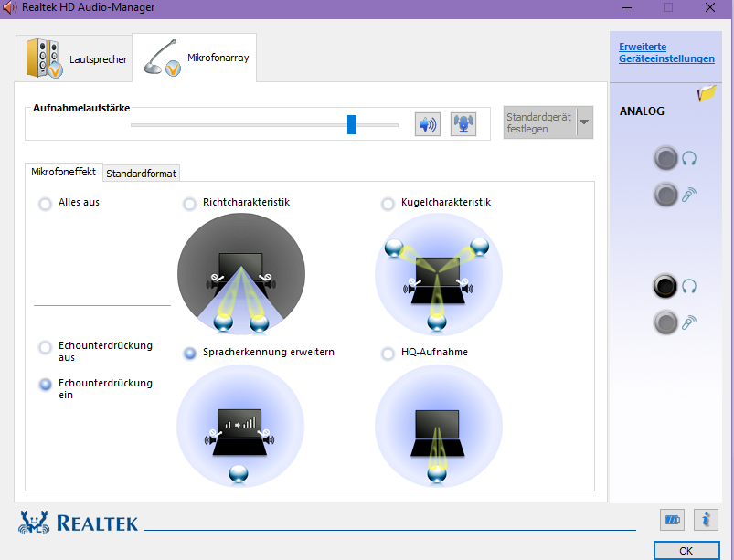
Task: Click the upper gray headphone jack
Action: 665,159
